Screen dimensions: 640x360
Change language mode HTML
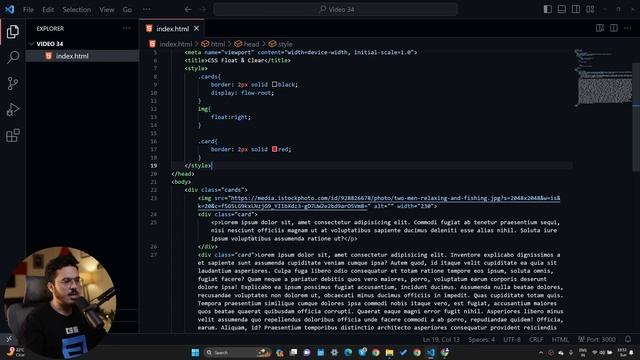click(560, 340)
